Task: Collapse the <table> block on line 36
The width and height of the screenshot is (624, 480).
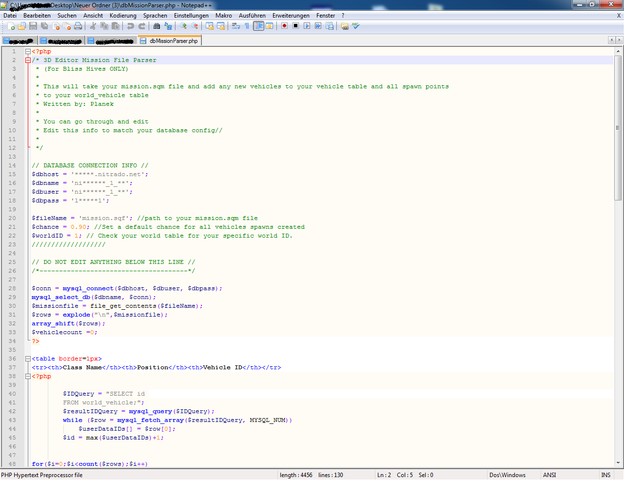Action: (x=28, y=359)
